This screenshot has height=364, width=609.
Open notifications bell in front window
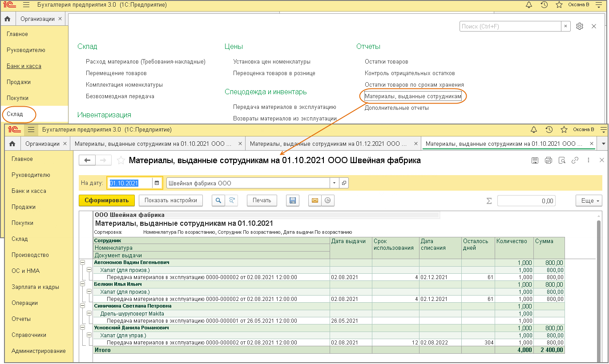pos(534,130)
